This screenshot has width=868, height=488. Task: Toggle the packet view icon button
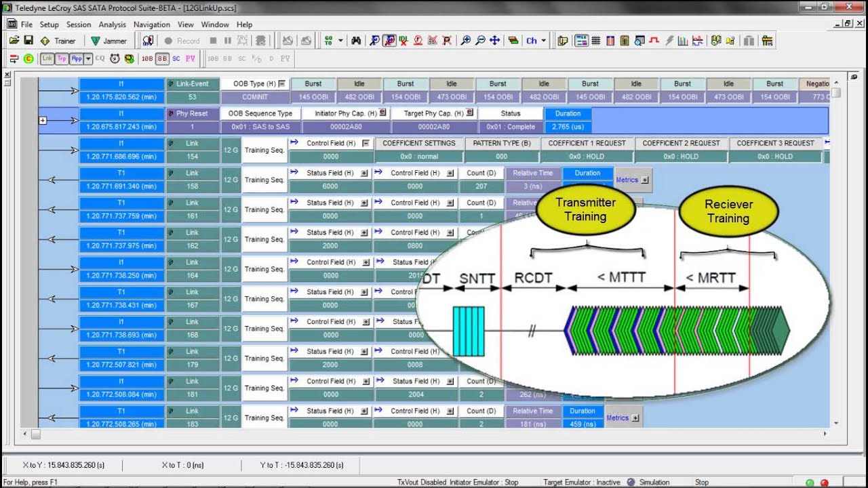point(581,41)
